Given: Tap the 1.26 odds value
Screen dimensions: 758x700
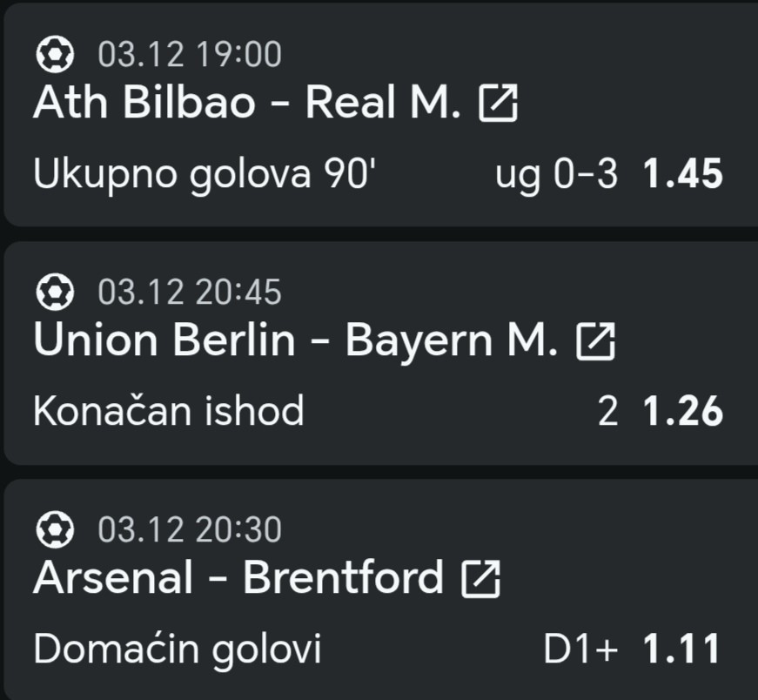Looking at the screenshot, I should pos(683,412).
